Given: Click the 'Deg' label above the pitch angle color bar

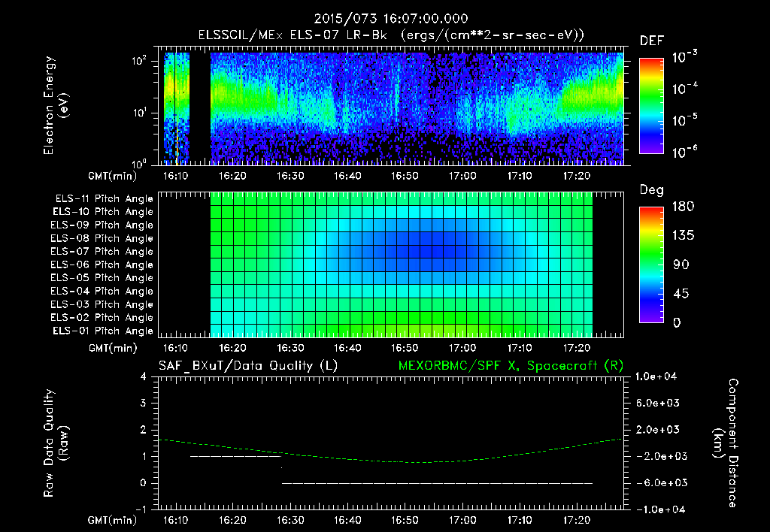Looking at the screenshot, I should [652, 190].
